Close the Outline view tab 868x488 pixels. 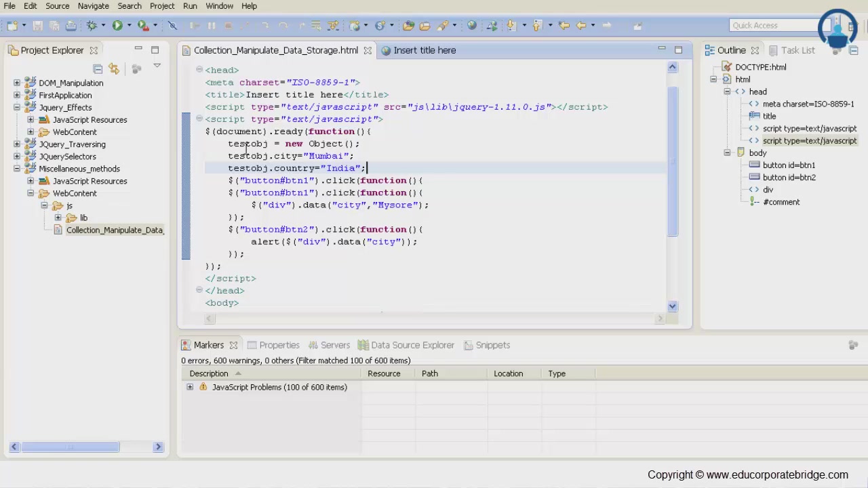[x=755, y=50]
